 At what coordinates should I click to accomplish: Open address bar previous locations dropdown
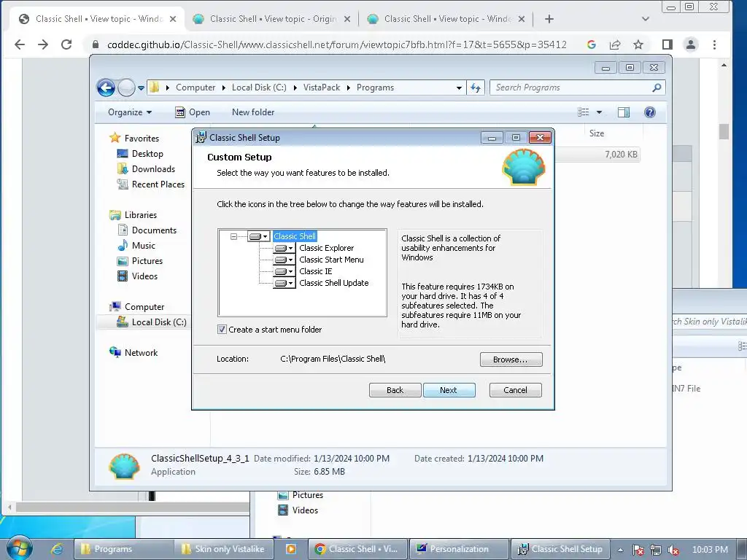[459, 87]
